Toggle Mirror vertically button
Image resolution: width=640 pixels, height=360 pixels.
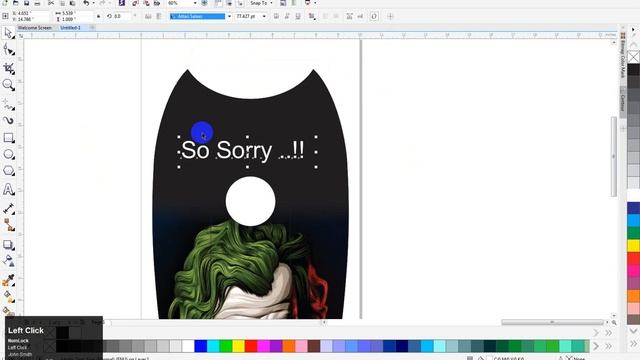(x=159, y=16)
